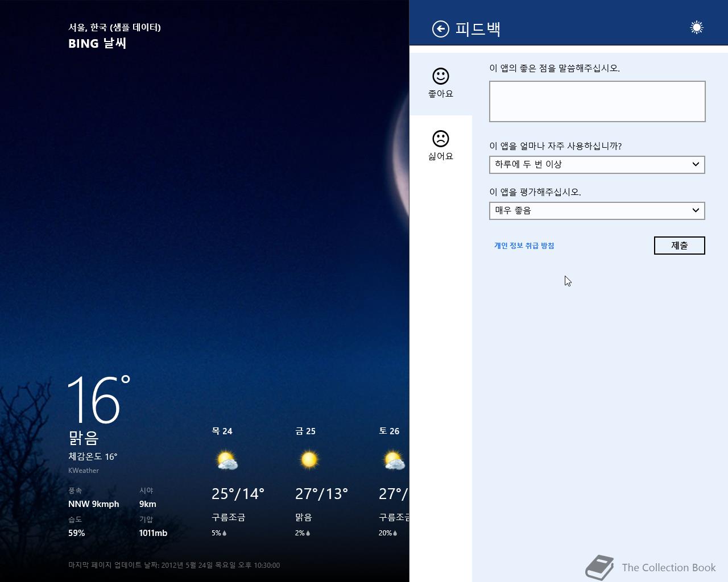This screenshot has height=582, width=728.
Task: Go back from the 피드백 panel
Action: (440, 29)
